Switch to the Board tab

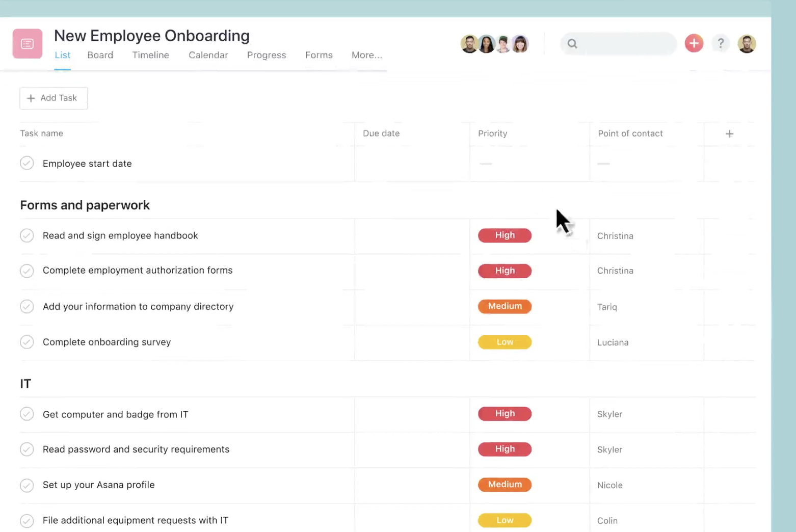(100, 55)
